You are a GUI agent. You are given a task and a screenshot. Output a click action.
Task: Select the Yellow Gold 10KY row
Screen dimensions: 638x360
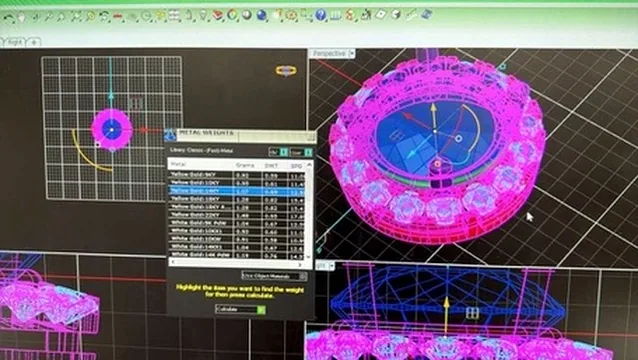point(236,183)
